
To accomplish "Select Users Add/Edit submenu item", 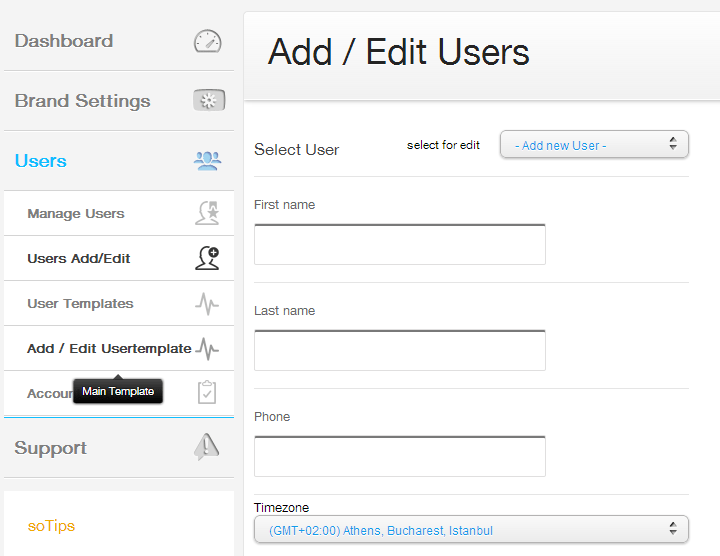I will (x=119, y=258).
